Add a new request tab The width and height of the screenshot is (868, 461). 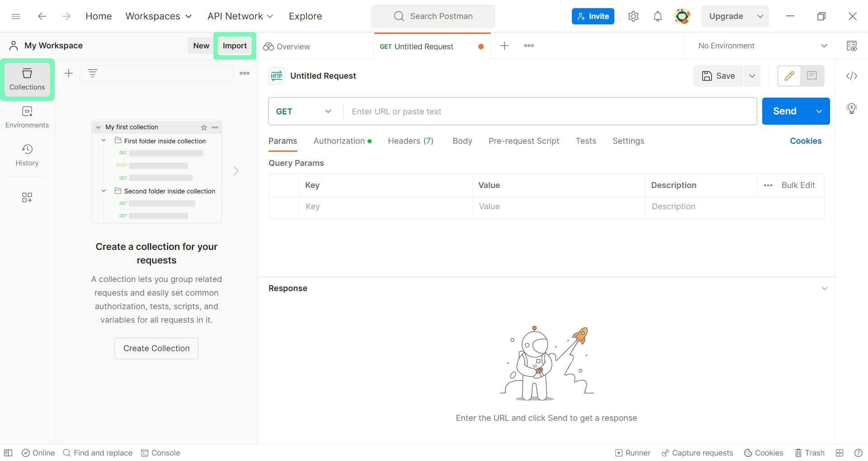[504, 46]
